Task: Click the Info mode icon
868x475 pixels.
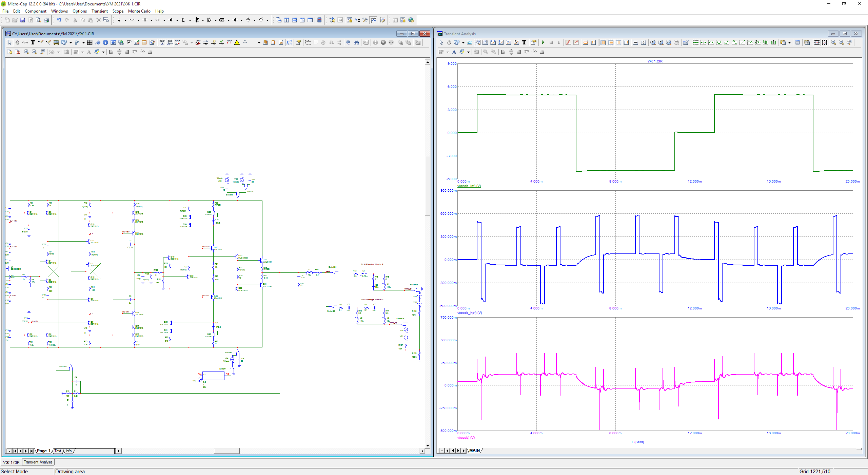Action: [x=105, y=42]
